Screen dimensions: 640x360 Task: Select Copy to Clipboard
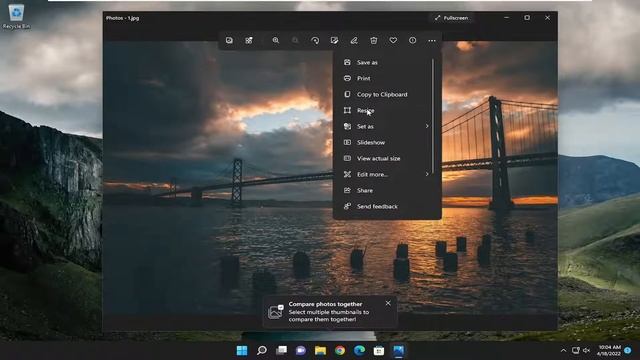(383, 94)
